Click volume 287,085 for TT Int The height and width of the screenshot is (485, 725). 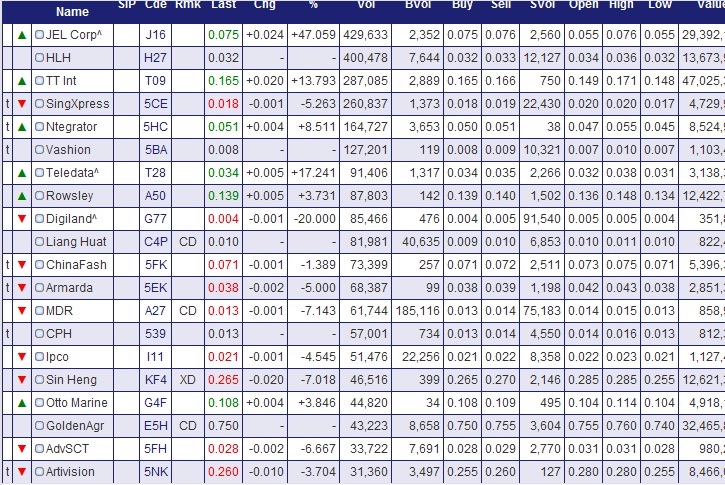[x=365, y=81]
